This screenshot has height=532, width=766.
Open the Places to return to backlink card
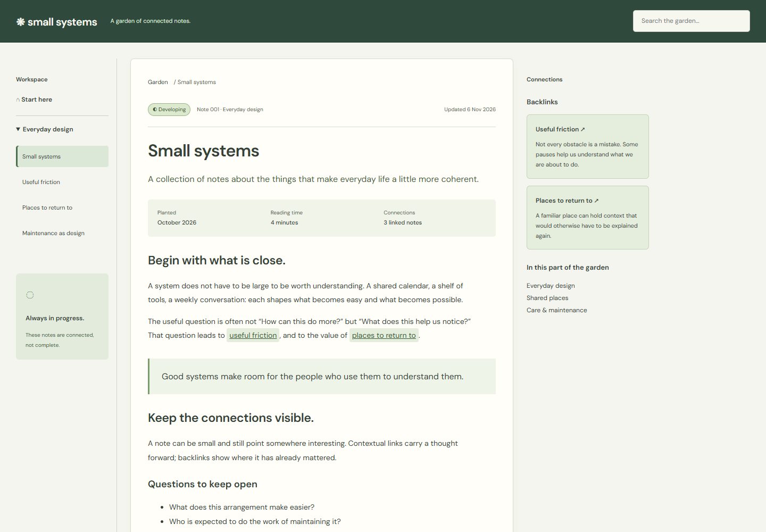(588, 218)
